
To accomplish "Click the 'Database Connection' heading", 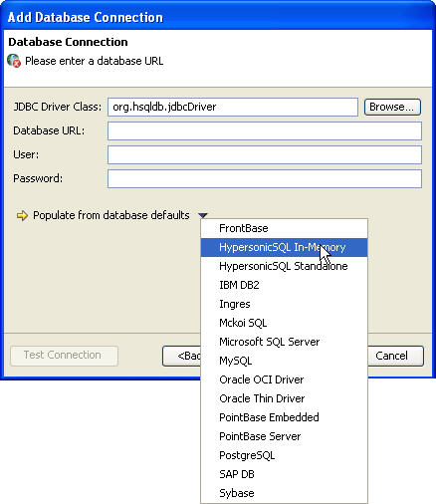I will pyautogui.click(x=68, y=42).
